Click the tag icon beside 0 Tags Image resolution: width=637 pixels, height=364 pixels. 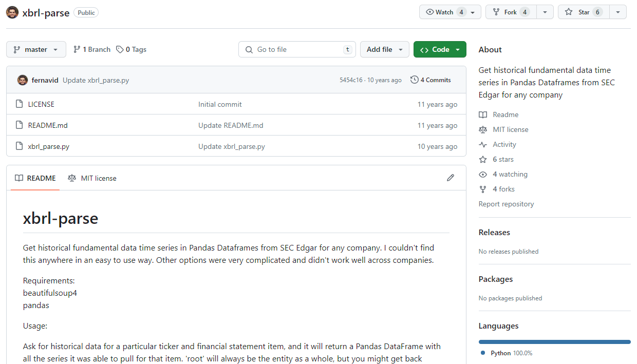(120, 49)
